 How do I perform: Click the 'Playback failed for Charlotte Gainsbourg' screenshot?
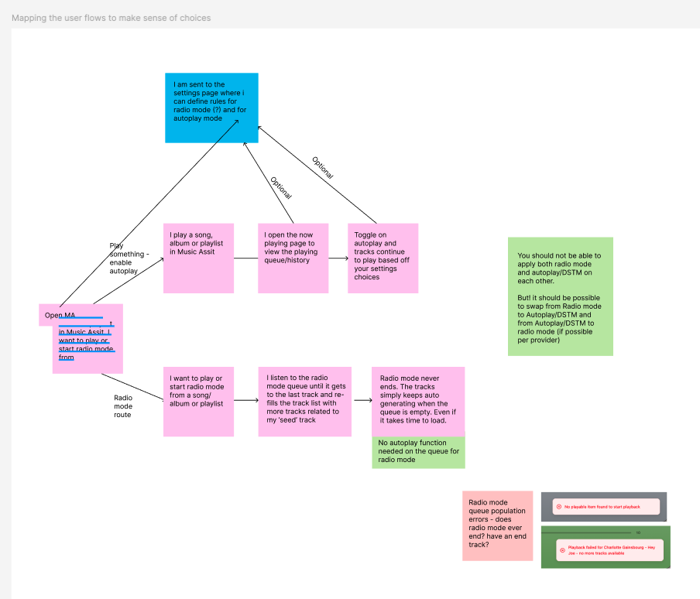point(606,547)
